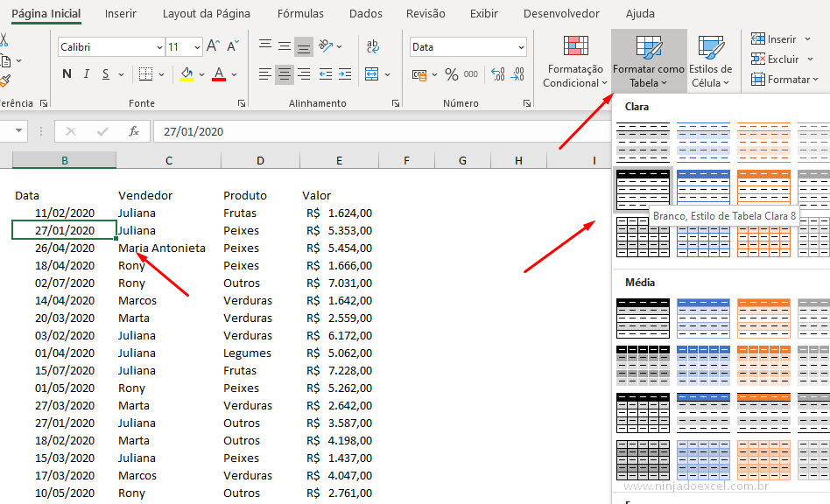Toggle bold formatting (N)
This screenshot has height=504, width=830.
(x=67, y=73)
